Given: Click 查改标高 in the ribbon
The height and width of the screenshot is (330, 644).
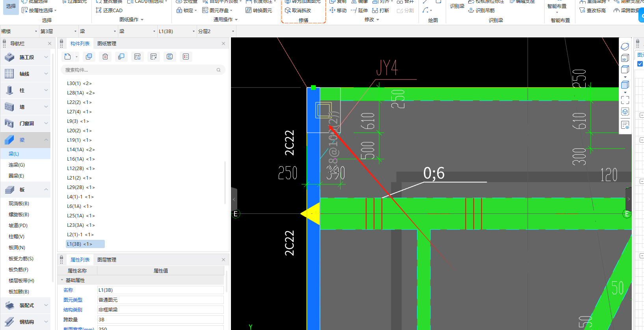Looking at the screenshot, I should [x=592, y=10].
